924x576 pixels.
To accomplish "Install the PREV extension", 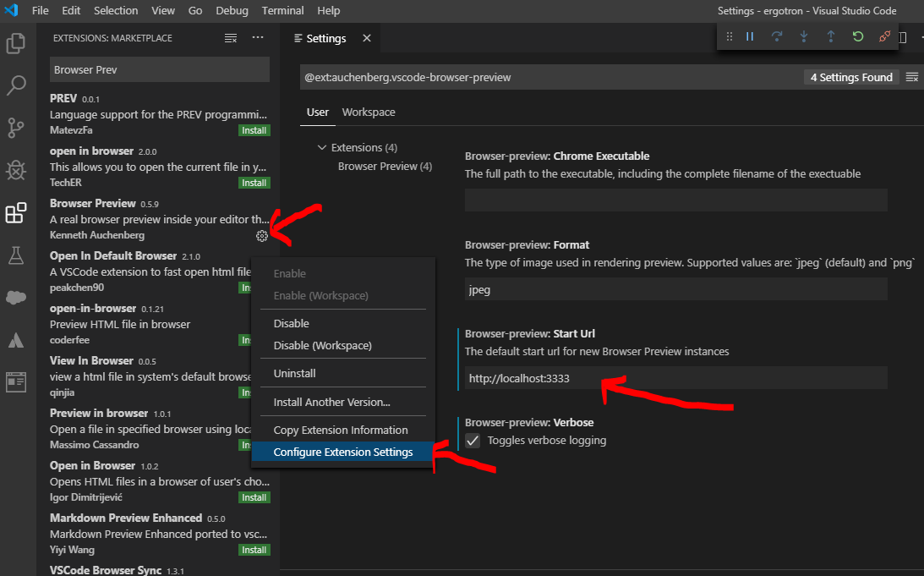I will coord(254,130).
